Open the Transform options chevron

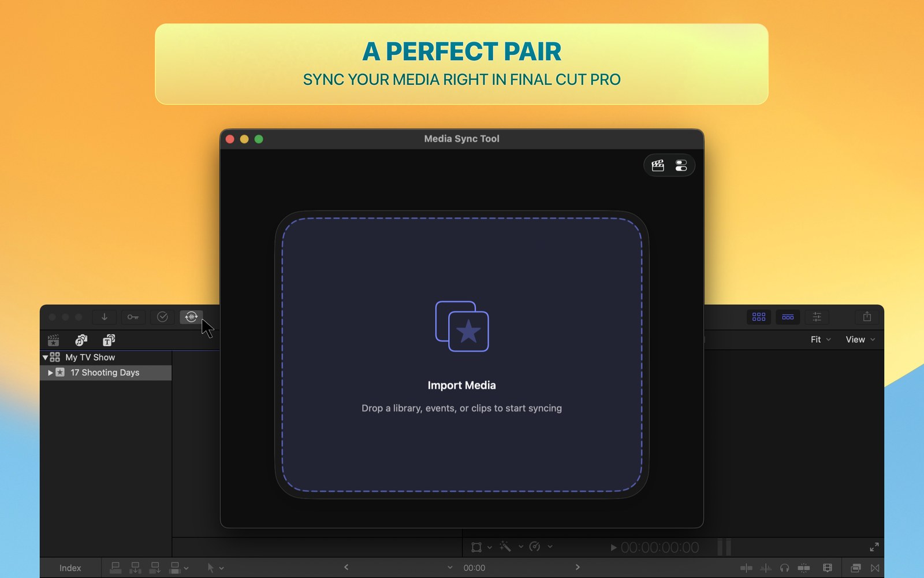(490, 547)
